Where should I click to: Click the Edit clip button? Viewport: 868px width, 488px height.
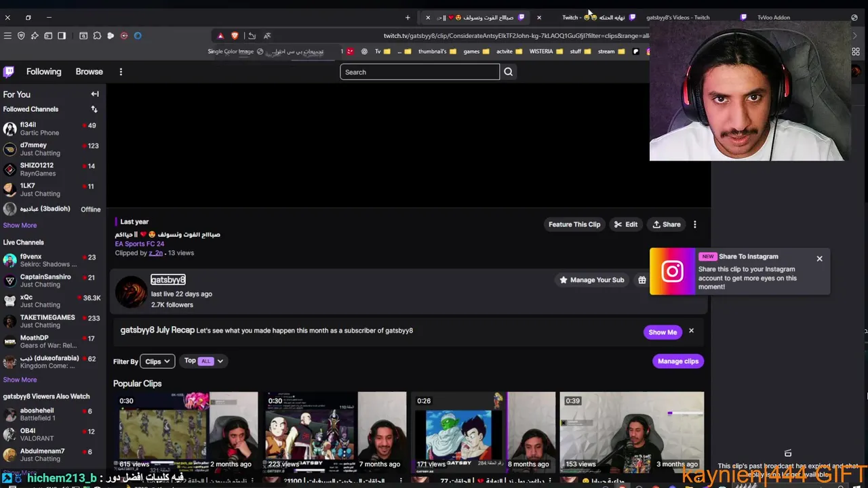point(626,224)
